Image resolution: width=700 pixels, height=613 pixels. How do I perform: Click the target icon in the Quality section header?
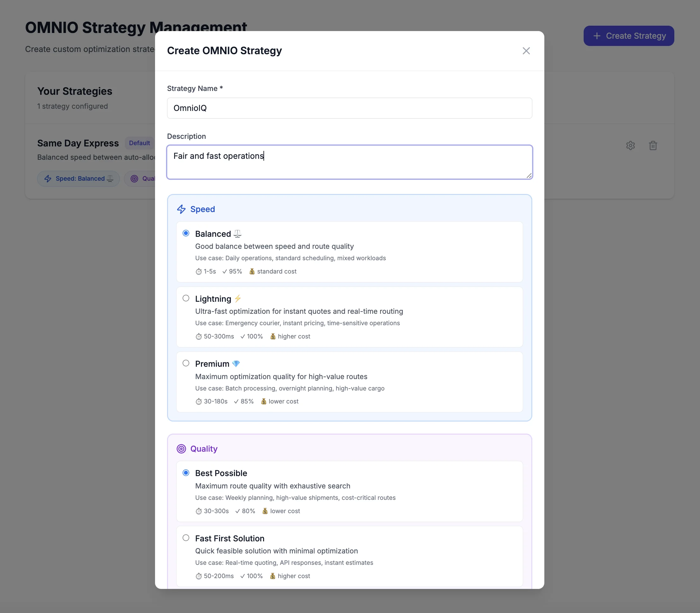(x=181, y=448)
